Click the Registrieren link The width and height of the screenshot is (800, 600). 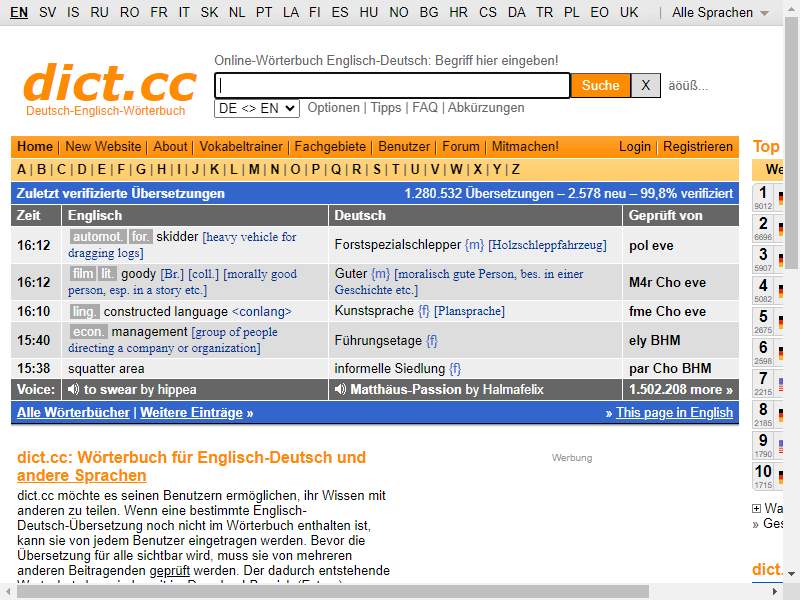(698, 146)
